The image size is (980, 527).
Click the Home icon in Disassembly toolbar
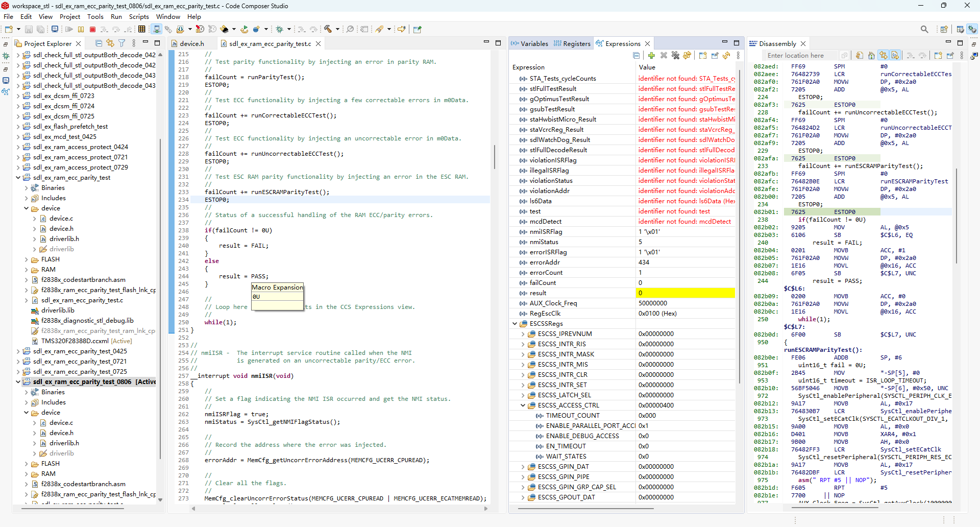871,55
